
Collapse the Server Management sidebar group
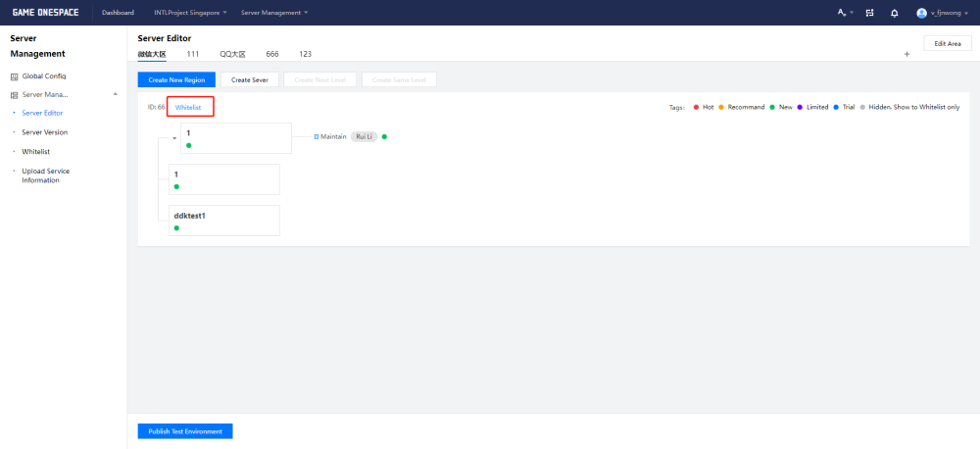pyautogui.click(x=116, y=94)
